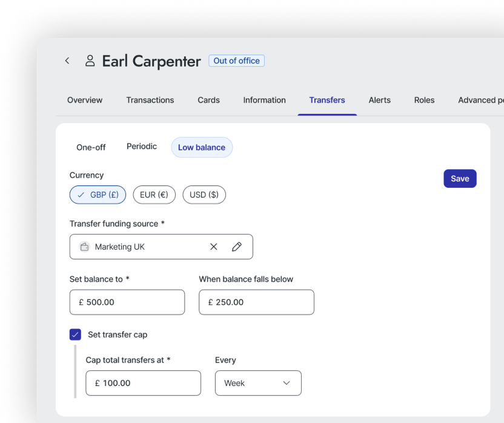Click the Set balance to field

(x=127, y=302)
